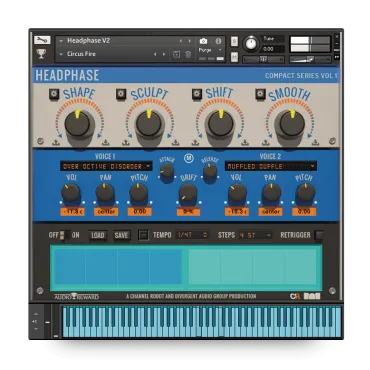The width and height of the screenshot is (370, 370).
Task: Click the CR logo at bottom right
Action: pyautogui.click(x=295, y=296)
